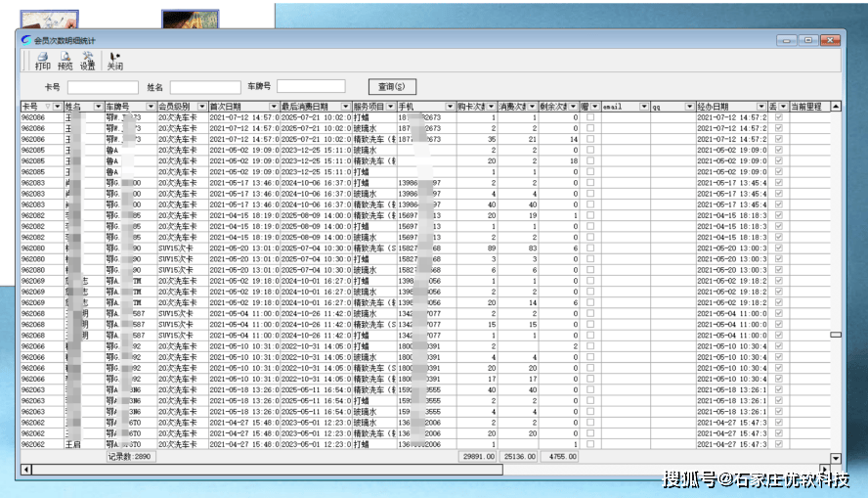Toggle the first row's checkbox beside 剩余次数
The width and height of the screenshot is (868, 498).
click(589, 116)
